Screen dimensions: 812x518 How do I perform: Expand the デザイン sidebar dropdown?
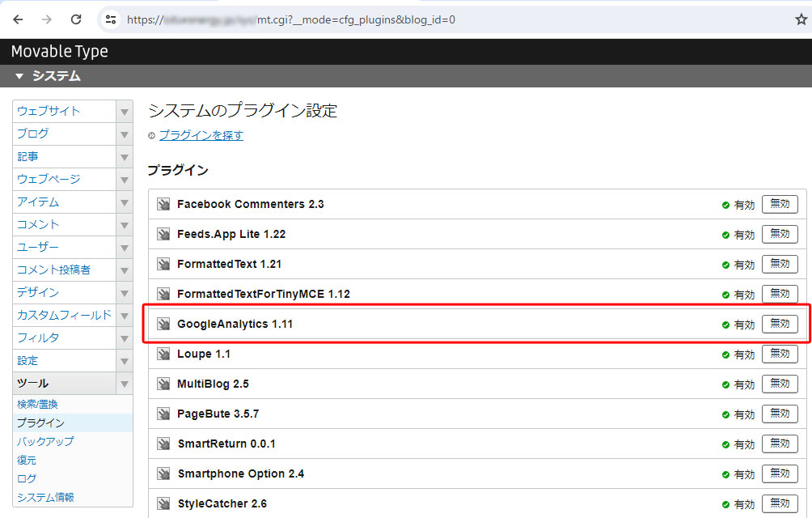click(x=123, y=292)
